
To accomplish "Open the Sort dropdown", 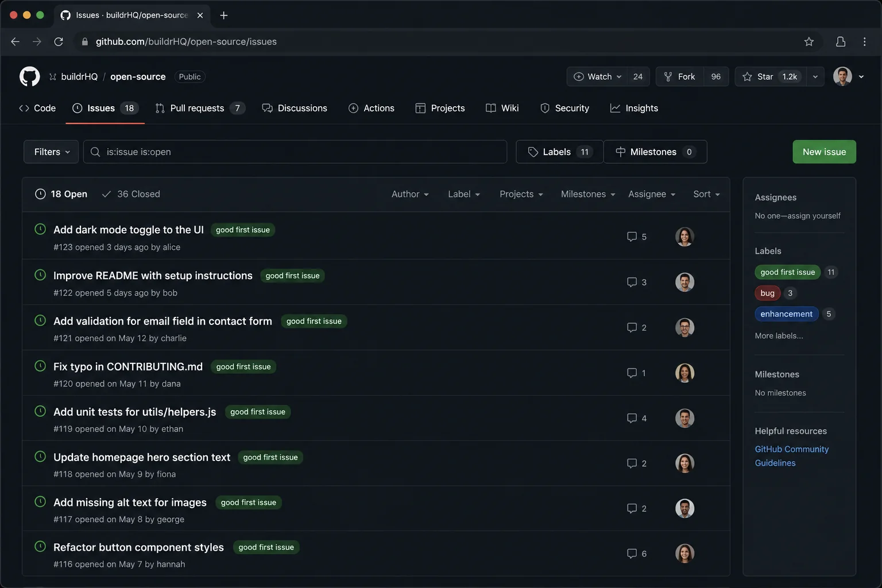I will tap(706, 194).
